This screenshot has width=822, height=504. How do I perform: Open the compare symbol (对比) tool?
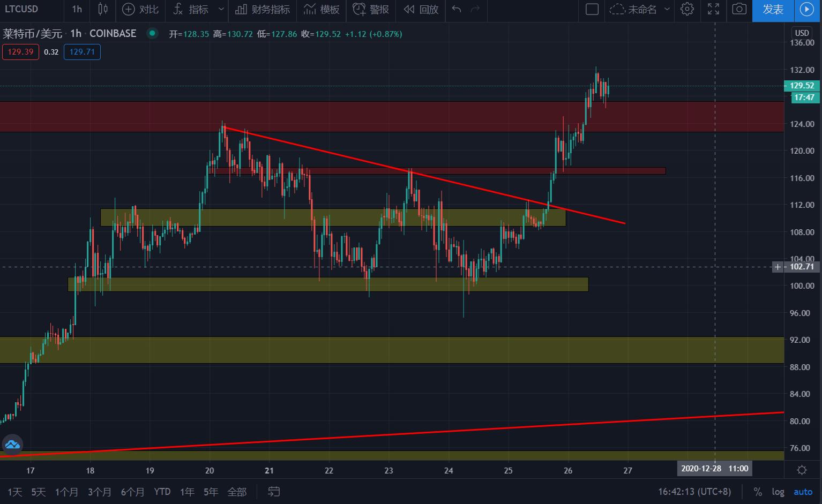tap(140, 9)
